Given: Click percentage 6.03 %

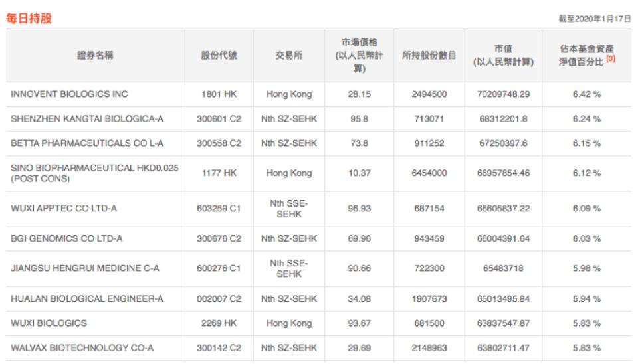Looking at the screenshot, I should 586,238.
